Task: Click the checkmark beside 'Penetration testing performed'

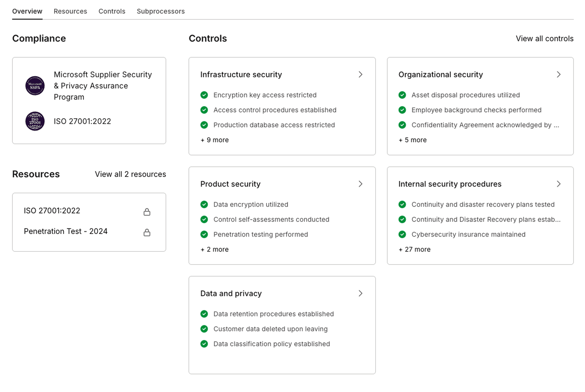Action: pyautogui.click(x=204, y=234)
